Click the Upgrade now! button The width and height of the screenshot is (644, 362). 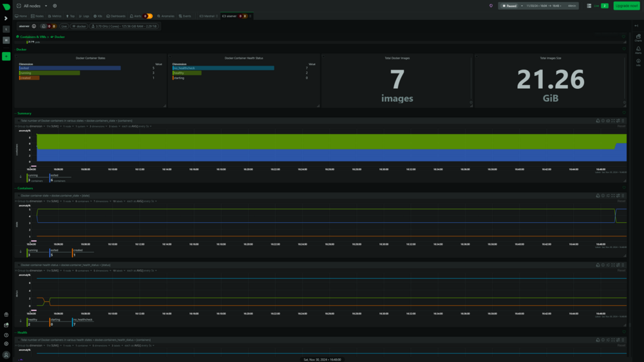pos(627,6)
